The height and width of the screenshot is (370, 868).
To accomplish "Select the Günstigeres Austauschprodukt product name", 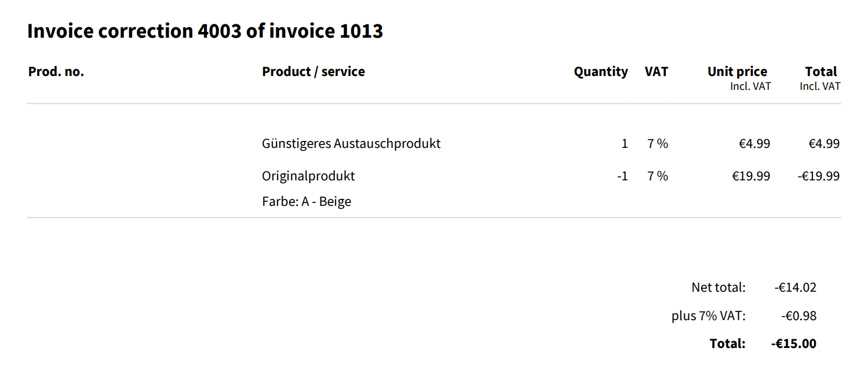I will 351,143.
